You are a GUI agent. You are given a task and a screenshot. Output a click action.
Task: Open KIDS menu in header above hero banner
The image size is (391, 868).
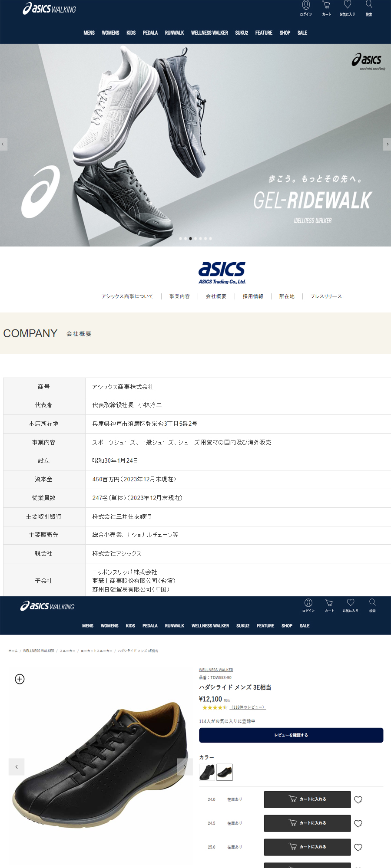click(131, 33)
